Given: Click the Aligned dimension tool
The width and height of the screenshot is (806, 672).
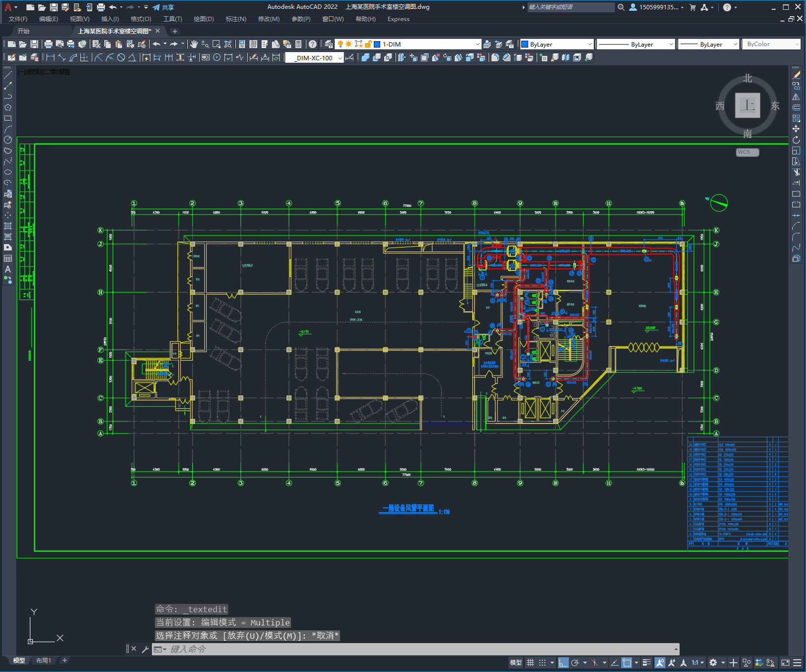Looking at the screenshot, I should coord(62,57).
